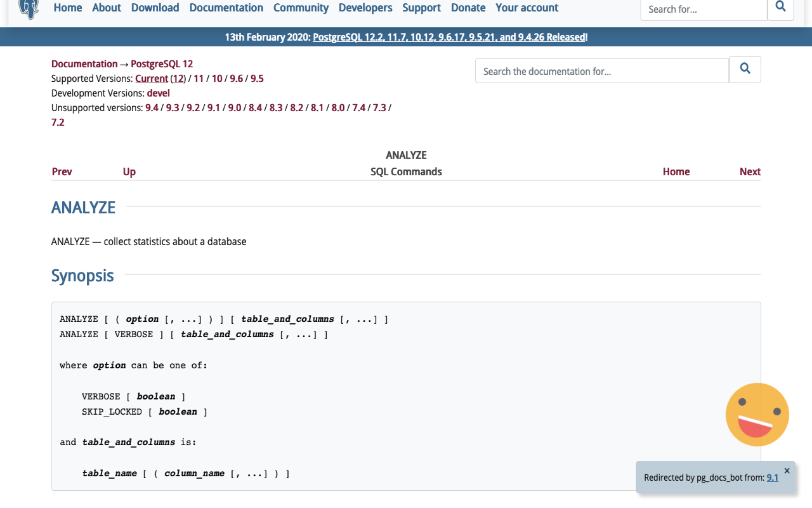The image size is (812, 508).
Task: Open the Documentation menu item
Action: tap(226, 8)
